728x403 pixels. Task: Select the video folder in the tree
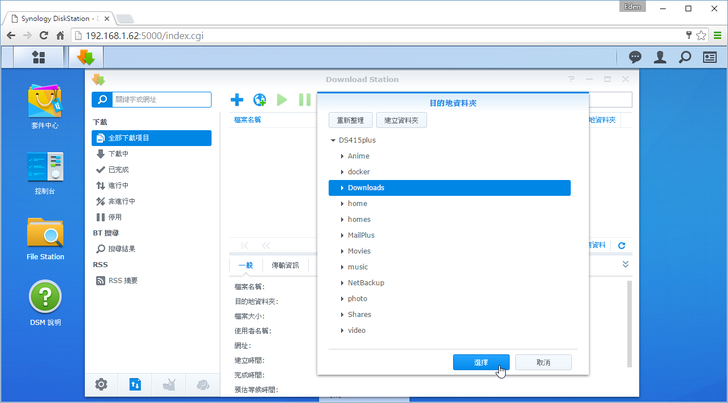click(x=356, y=330)
